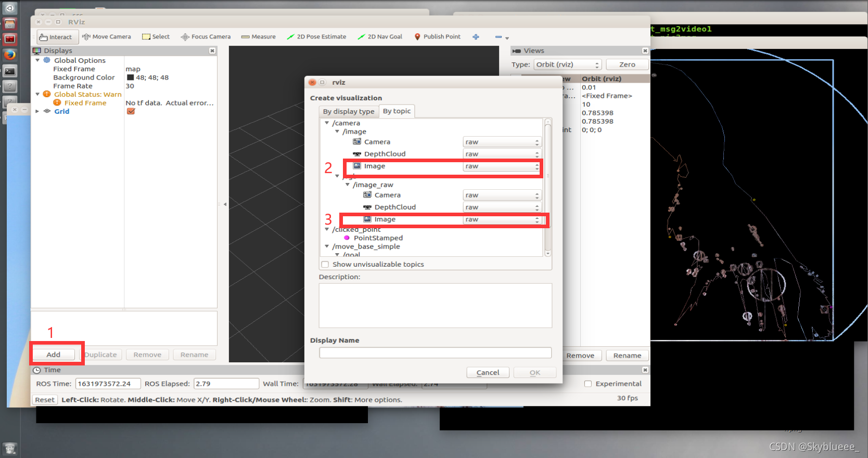The width and height of the screenshot is (868, 458).
Task: Open Firefox from the Ubuntu launcher
Action: (x=10, y=55)
